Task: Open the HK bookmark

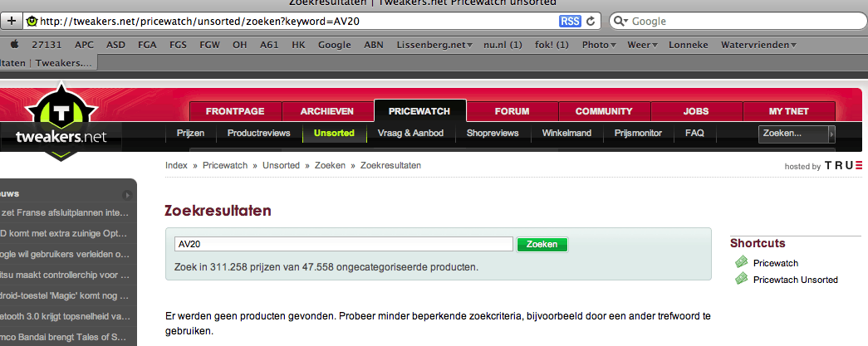Action: (x=298, y=45)
